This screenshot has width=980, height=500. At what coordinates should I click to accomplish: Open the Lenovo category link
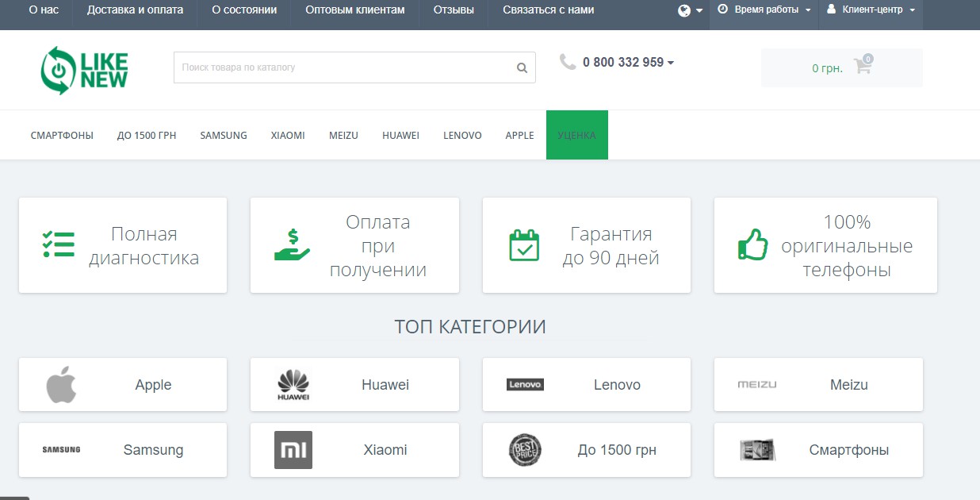click(617, 385)
